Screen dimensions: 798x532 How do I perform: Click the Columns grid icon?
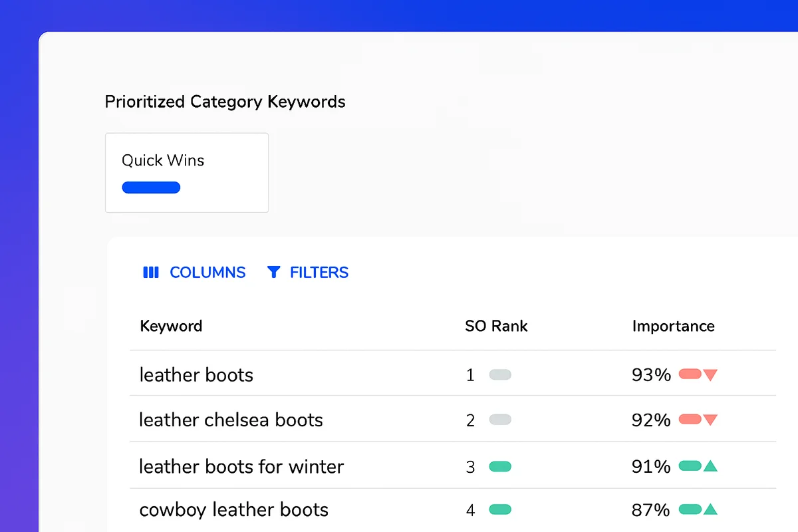[151, 273]
